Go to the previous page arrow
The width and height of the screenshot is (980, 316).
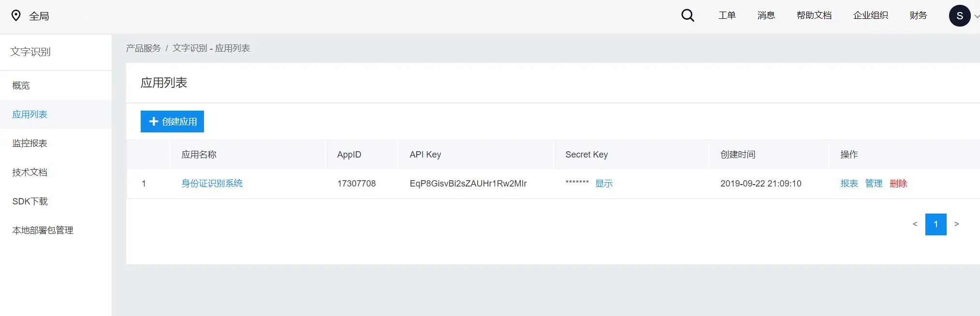(x=915, y=224)
